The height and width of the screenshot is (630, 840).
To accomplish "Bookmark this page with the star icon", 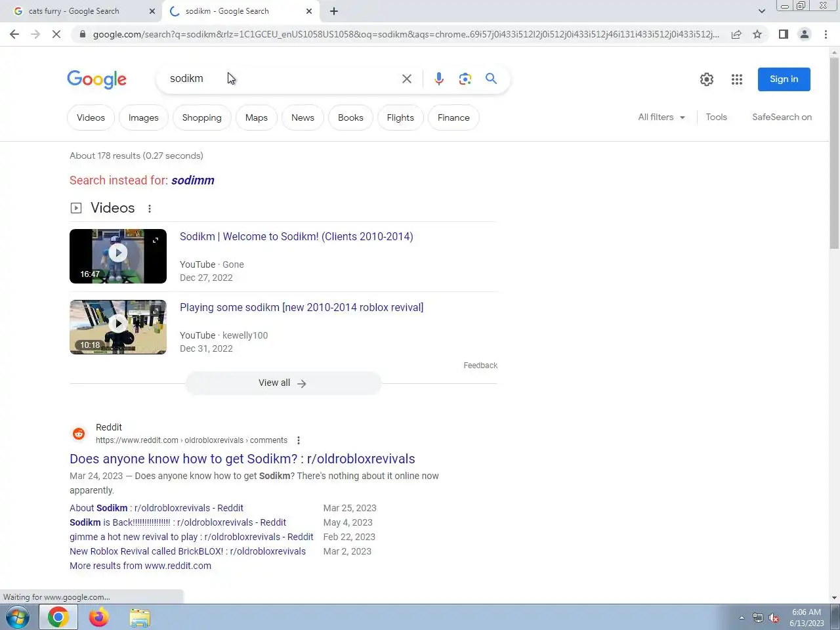I will (757, 34).
